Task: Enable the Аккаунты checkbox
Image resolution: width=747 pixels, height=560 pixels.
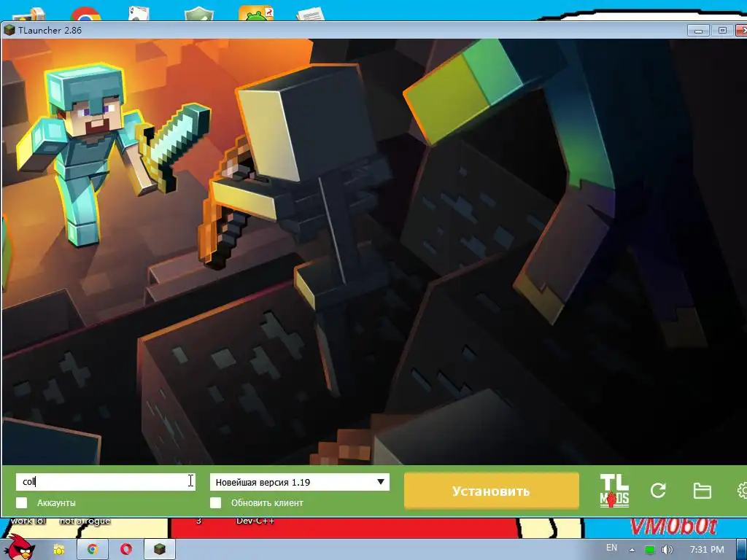Action: click(21, 503)
